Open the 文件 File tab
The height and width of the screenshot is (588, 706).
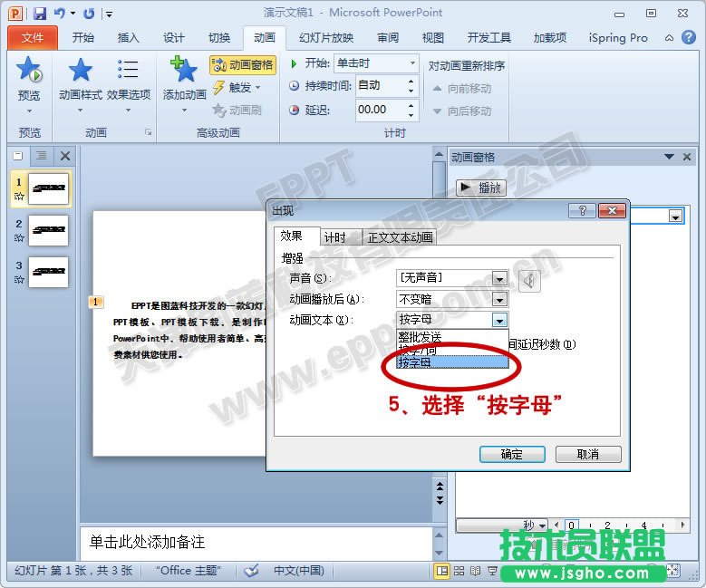tap(33, 37)
